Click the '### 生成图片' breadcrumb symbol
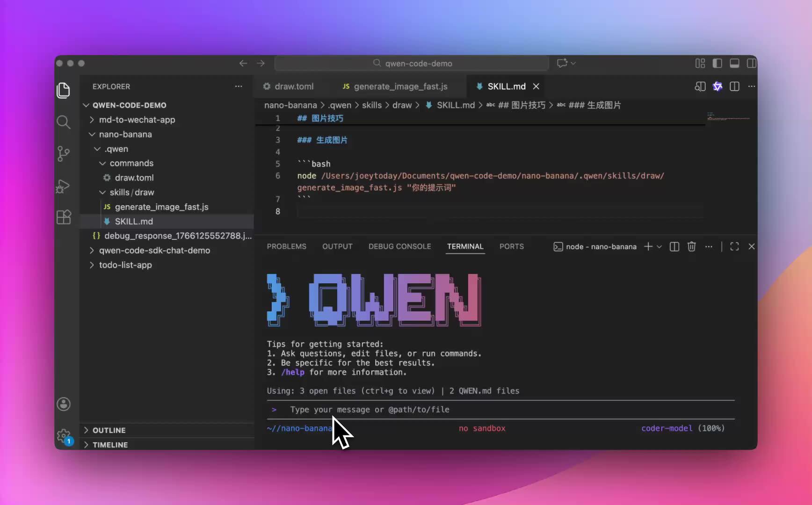 click(589, 105)
